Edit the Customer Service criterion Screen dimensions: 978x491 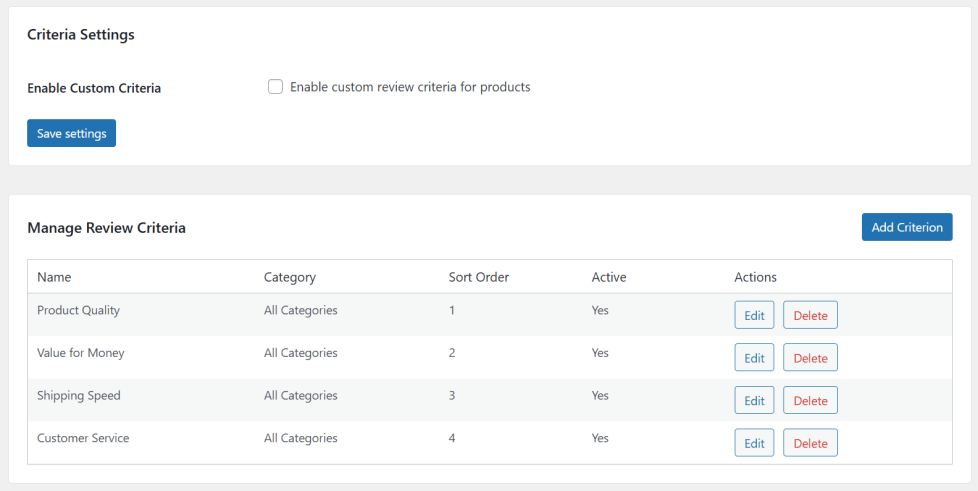pyautogui.click(x=754, y=443)
